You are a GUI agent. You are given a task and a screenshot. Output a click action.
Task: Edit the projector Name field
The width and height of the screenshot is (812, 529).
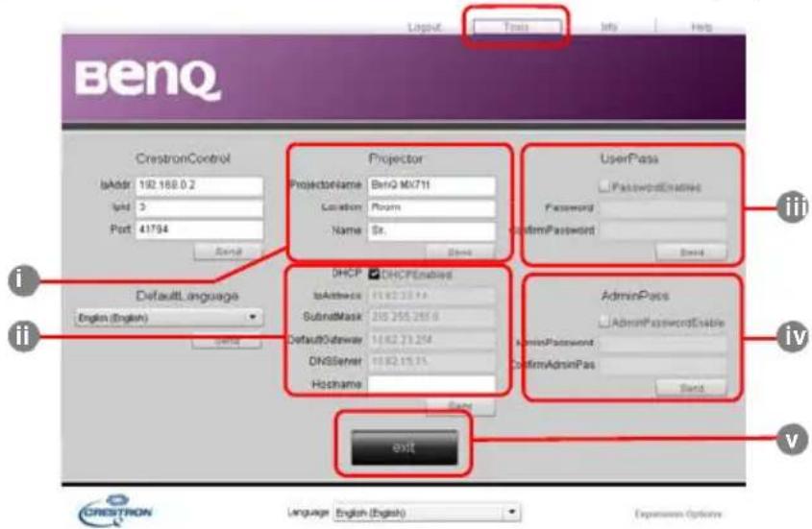click(431, 230)
